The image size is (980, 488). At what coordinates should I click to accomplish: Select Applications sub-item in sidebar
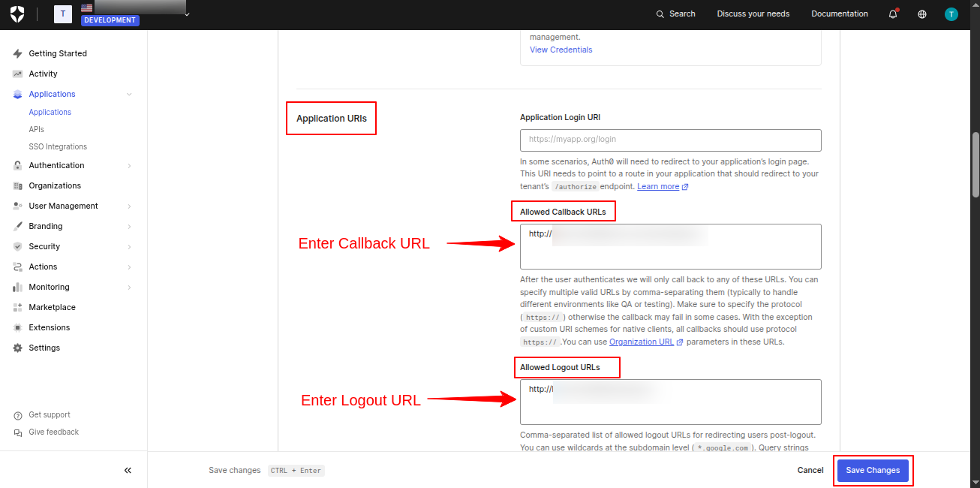(x=50, y=112)
